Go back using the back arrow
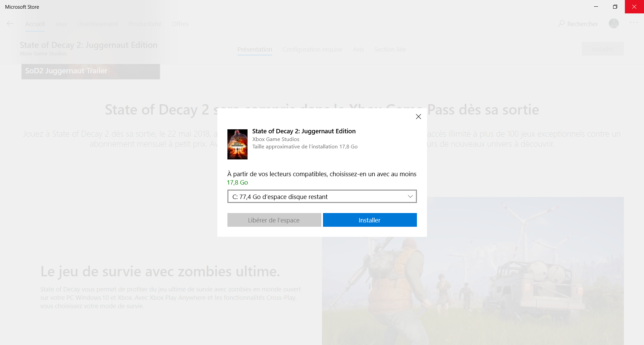 pyautogui.click(x=10, y=23)
